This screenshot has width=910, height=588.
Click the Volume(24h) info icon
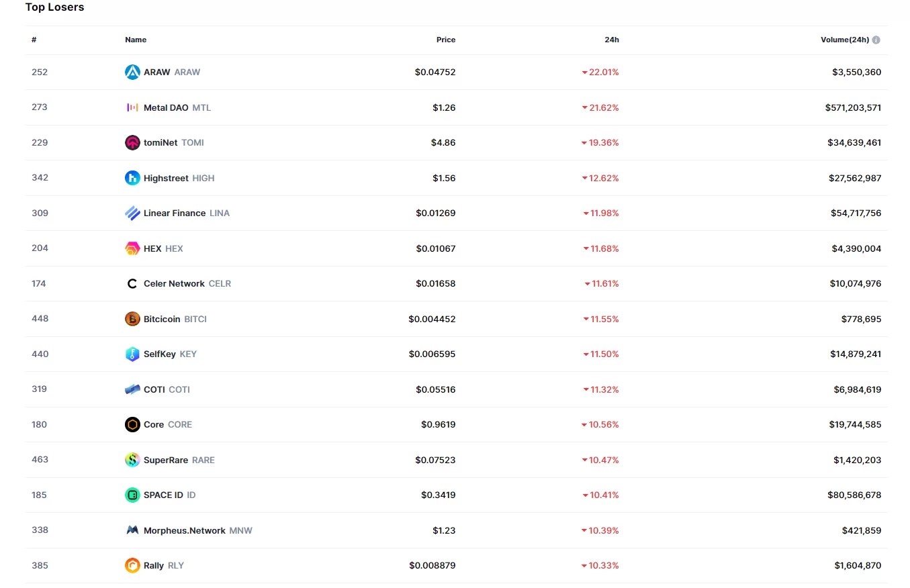click(876, 40)
